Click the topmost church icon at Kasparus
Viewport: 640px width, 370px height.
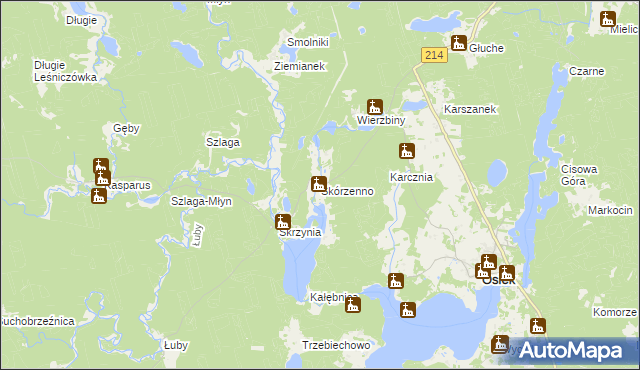pos(100,166)
